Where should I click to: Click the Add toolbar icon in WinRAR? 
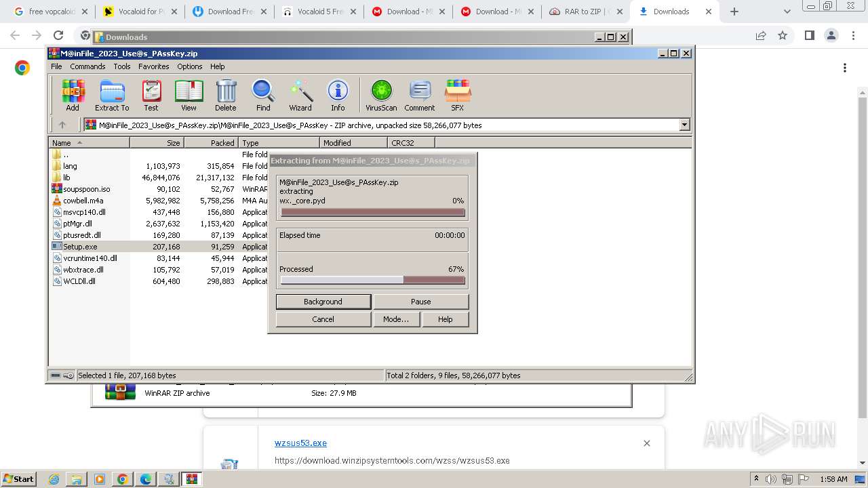point(73,95)
